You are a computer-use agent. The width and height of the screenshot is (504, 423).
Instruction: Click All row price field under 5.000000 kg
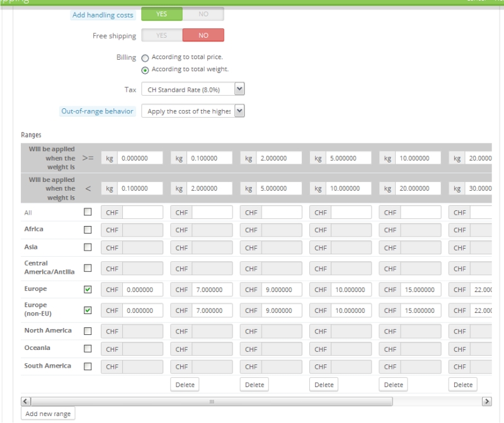tap(351, 212)
